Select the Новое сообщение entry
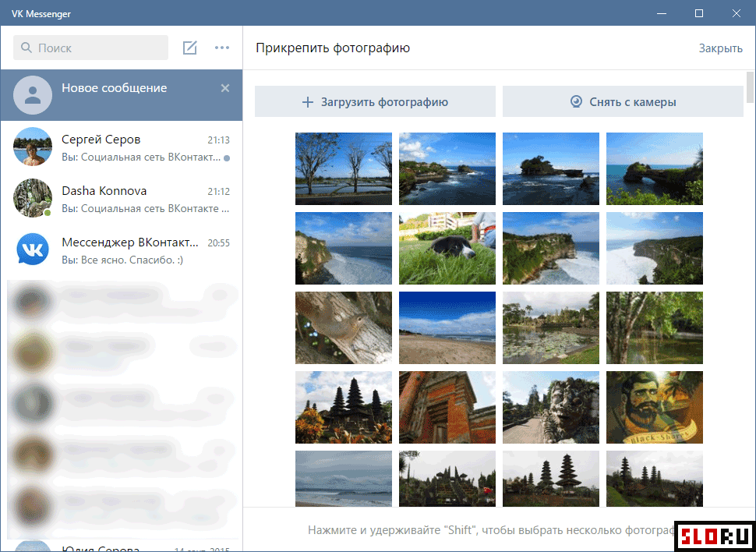Viewport: 756px width, 552px height. pyautogui.click(x=122, y=95)
